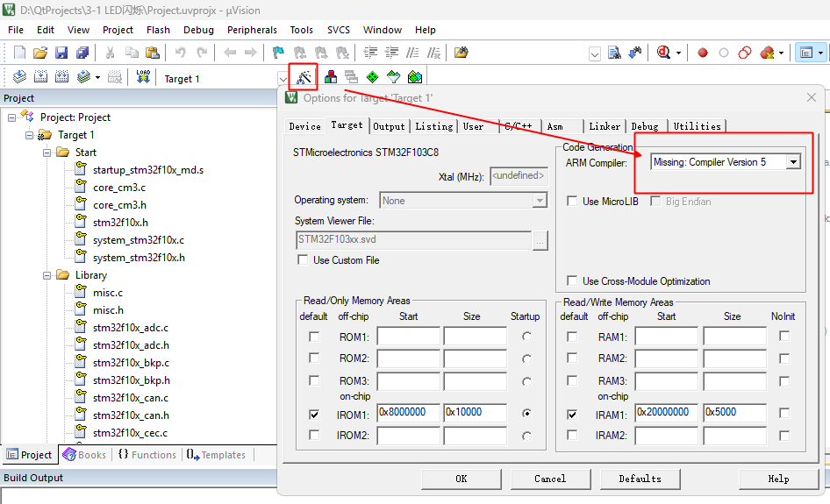Open the Flash menu
830x504 pixels.
[x=158, y=30]
